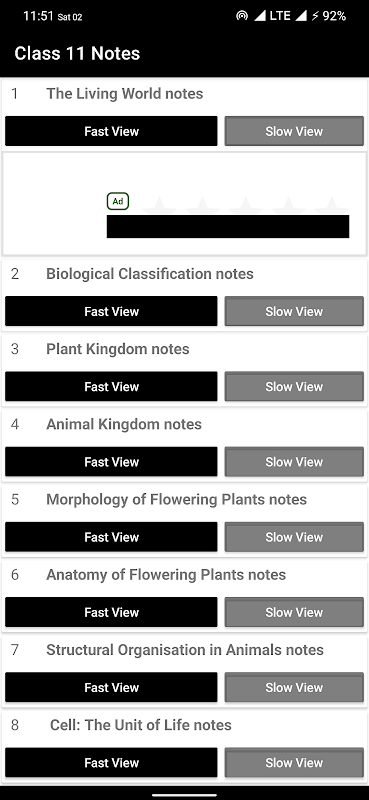Open Fast View for Biological Classification notes
The width and height of the screenshot is (369, 800).
tap(111, 311)
